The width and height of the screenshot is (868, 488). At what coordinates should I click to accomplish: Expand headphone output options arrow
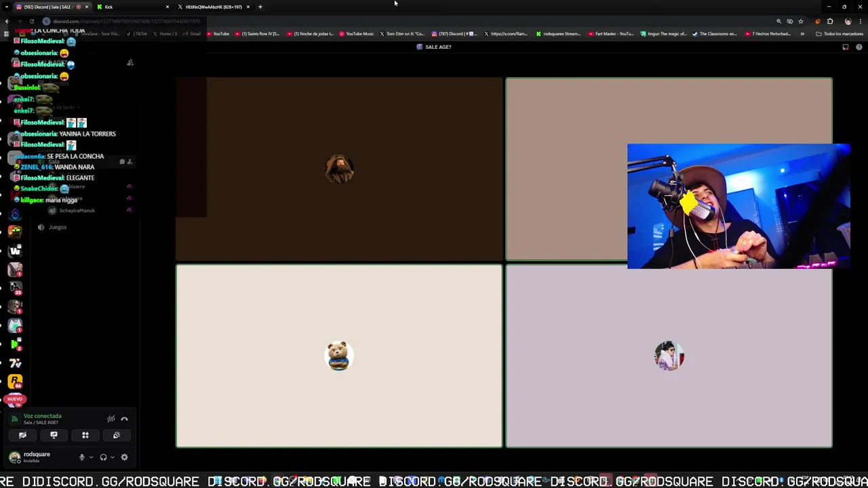coord(112,457)
